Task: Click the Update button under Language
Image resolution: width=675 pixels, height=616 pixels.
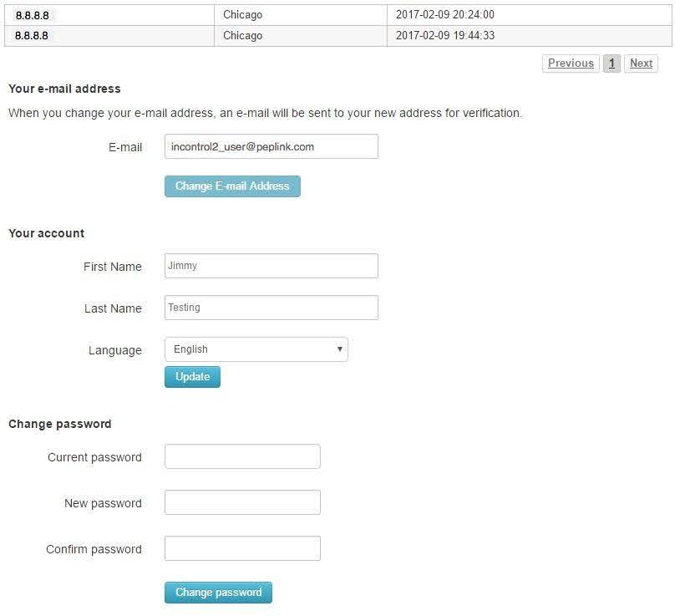Action: click(x=192, y=377)
